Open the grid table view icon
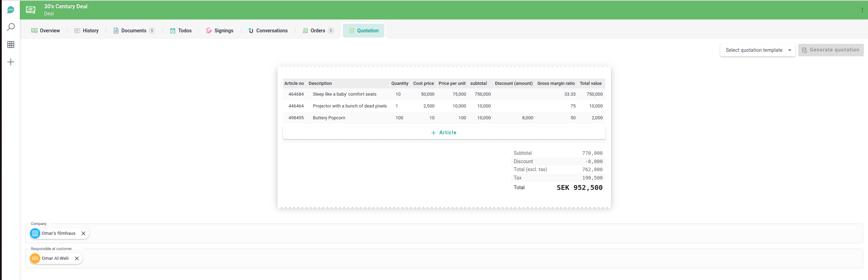The width and height of the screenshot is (868, 280). (11, 45)
